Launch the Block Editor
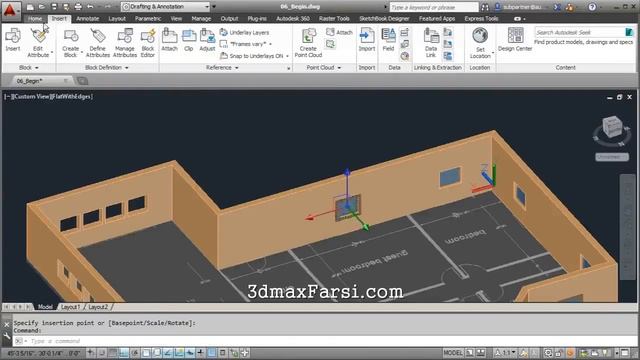This screenshot has height=360, width=640. (148, 42)
